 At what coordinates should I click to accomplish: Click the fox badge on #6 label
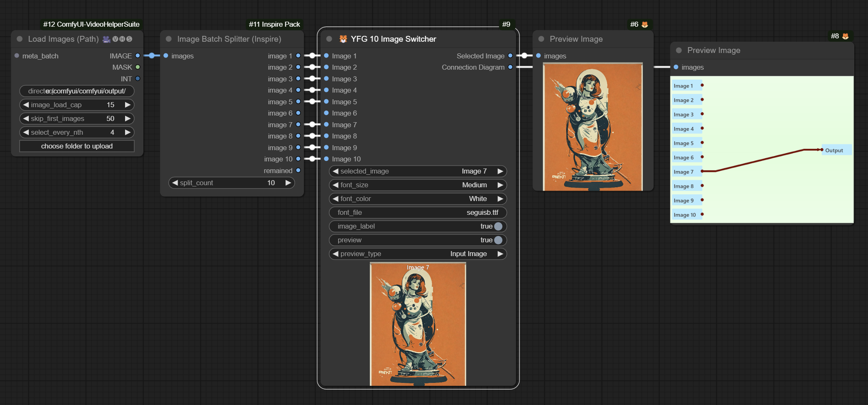[645, 24]
